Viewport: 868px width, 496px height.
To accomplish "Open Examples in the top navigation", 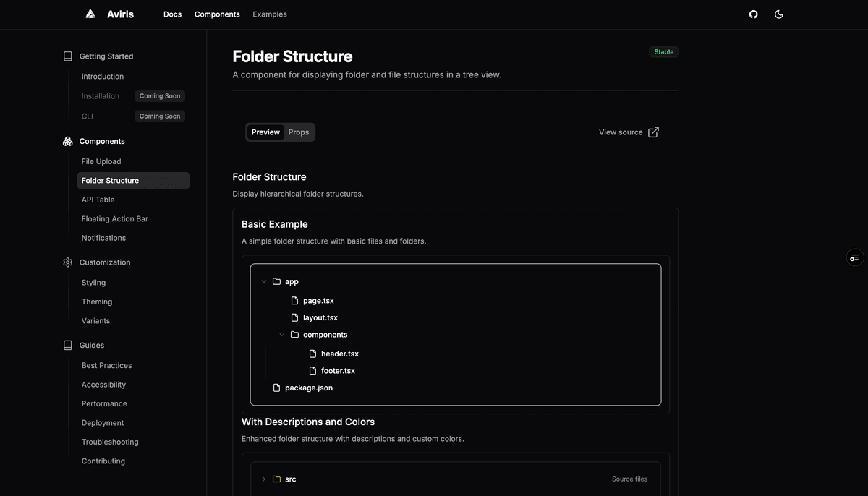I will click(269, 14).
